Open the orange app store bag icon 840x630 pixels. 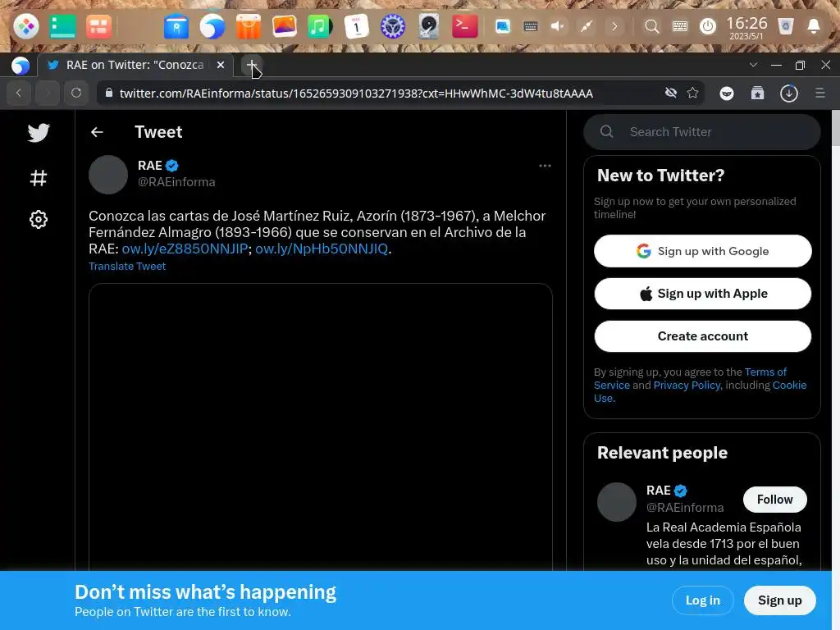(248, 26)
